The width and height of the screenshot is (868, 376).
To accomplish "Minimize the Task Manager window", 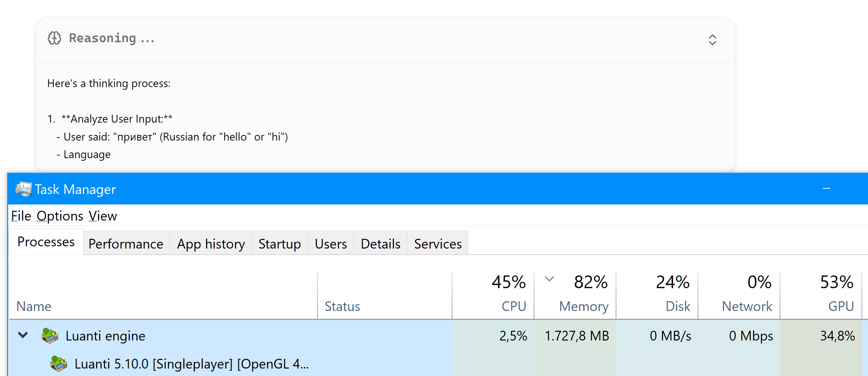I will pos(826,189).
